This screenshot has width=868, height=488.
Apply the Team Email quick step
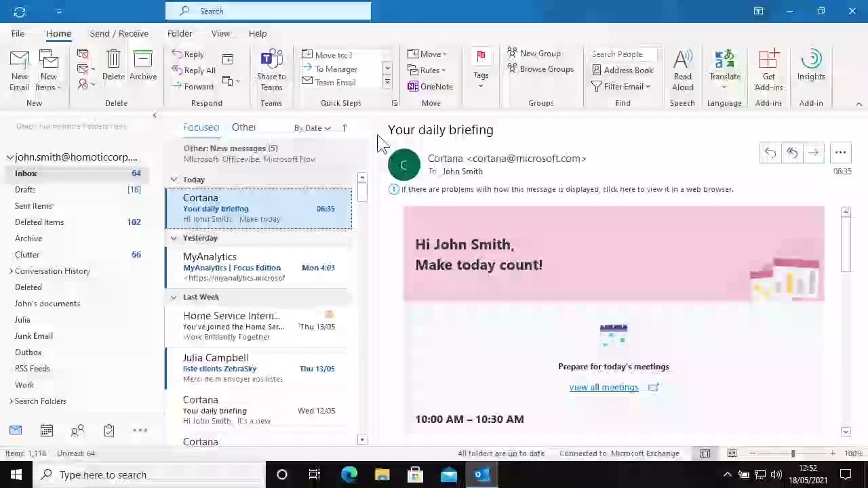[x=329, y=82]
